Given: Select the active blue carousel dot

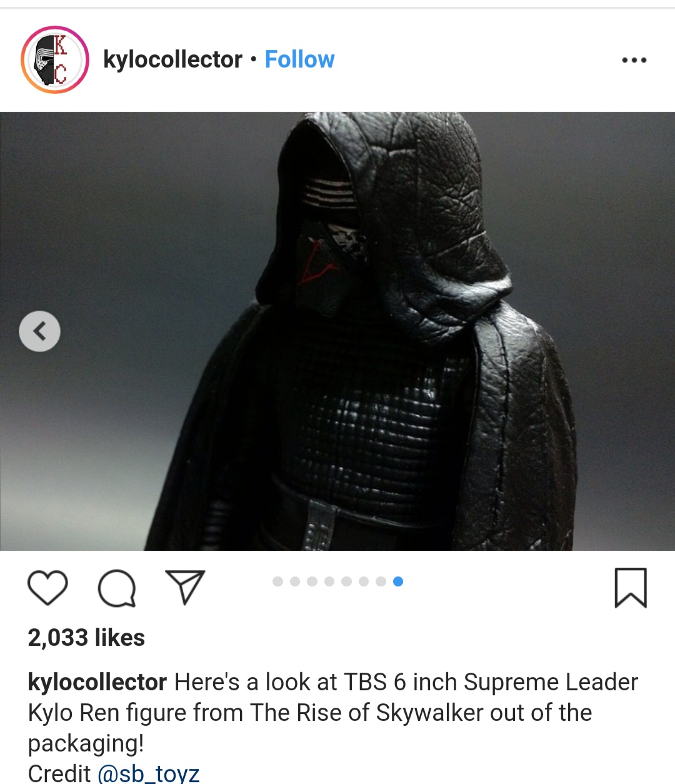Looking at the screenshot, I should [398, 581].
